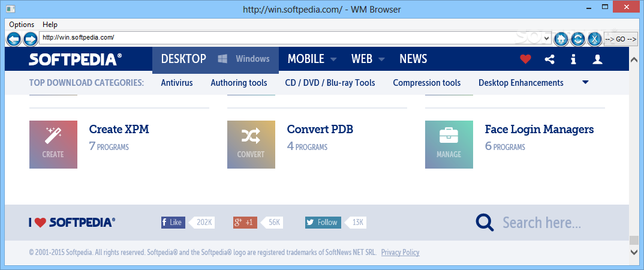Open the Privacy Policy link
Screen dimensions: 644x270
pos(401,253)
